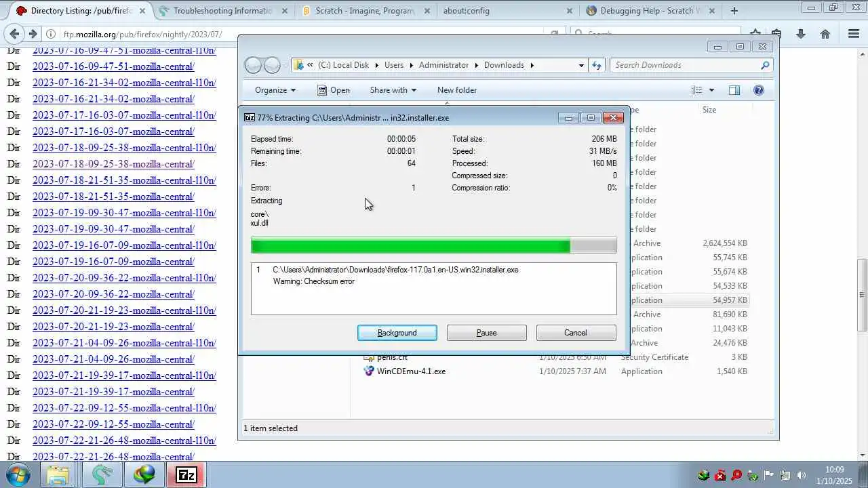Click the extraction progress bar
The image size is (868, 488).
[434, 245]
